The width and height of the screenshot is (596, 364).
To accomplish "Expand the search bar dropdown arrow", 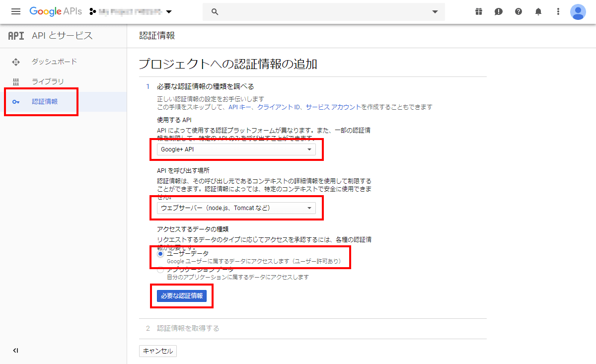I will click(x=435, y=12).
